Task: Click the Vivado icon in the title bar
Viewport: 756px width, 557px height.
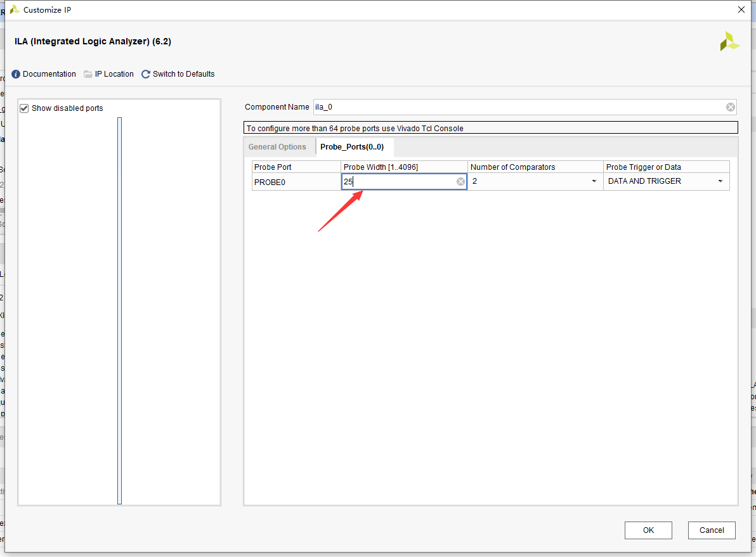Action: tap(15, 10)
